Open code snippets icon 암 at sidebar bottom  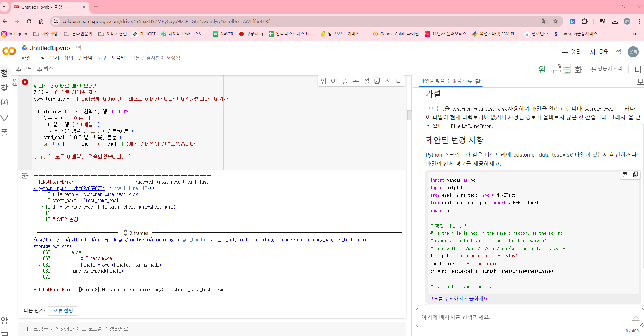coord(4,320)
